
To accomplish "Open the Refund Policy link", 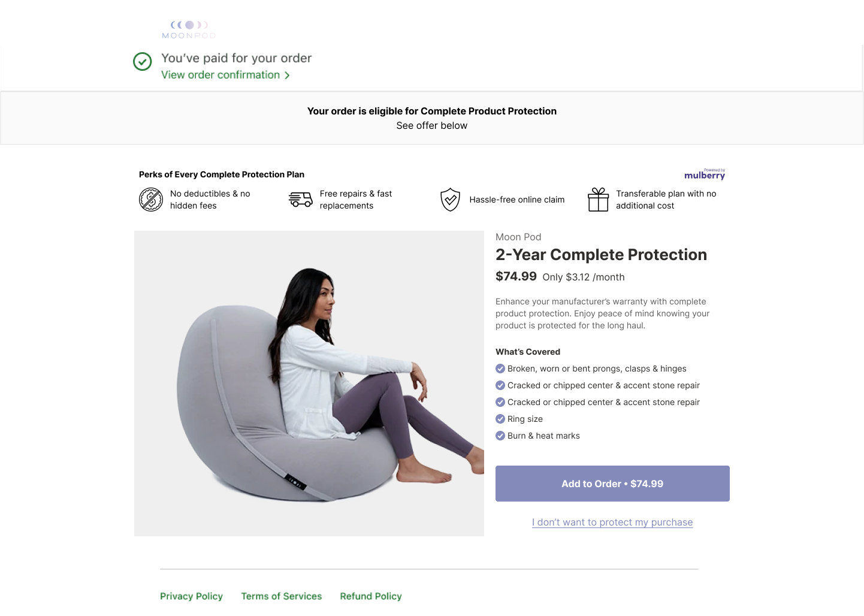I will click(371, 596).
